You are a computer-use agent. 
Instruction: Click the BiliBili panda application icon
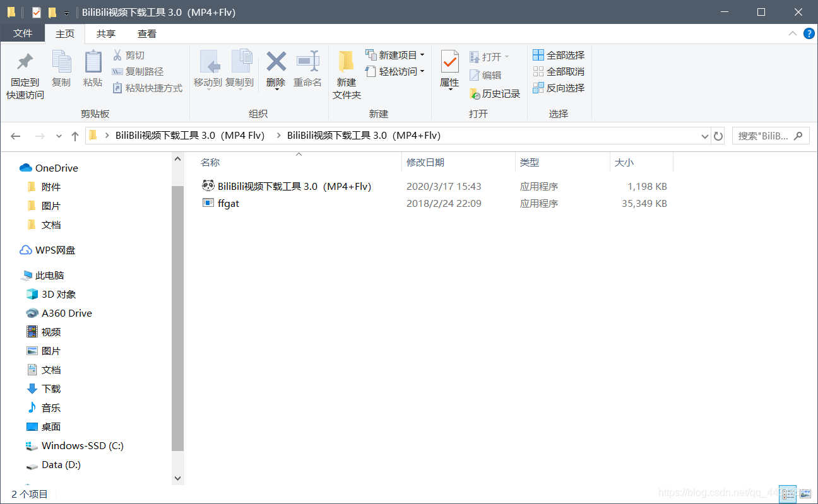208,186
